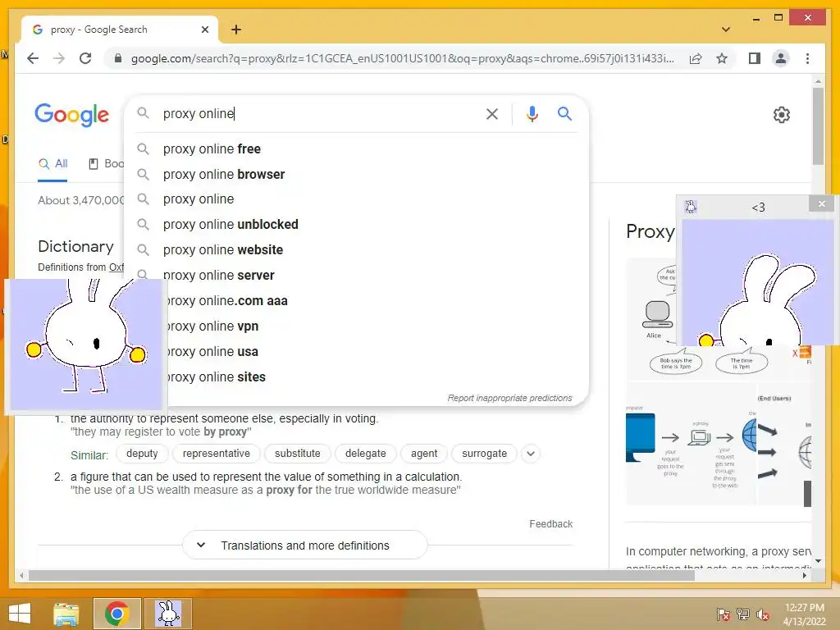
Task: Click the muted volume tray icon
Action: tap(763, 614)
